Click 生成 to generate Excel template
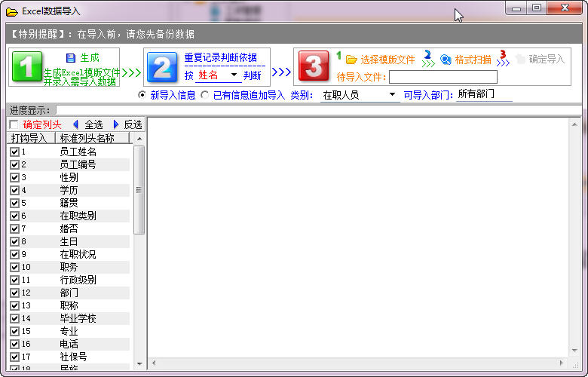Screen dimensions: 588x377 (90, 58)
